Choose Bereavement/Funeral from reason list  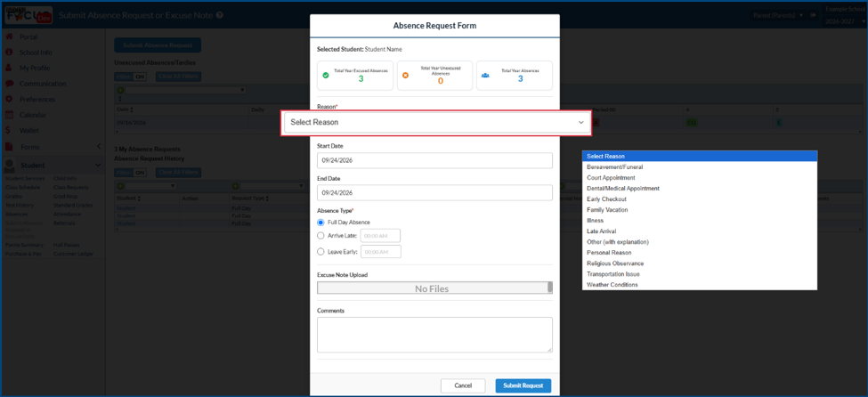(700, 166)
